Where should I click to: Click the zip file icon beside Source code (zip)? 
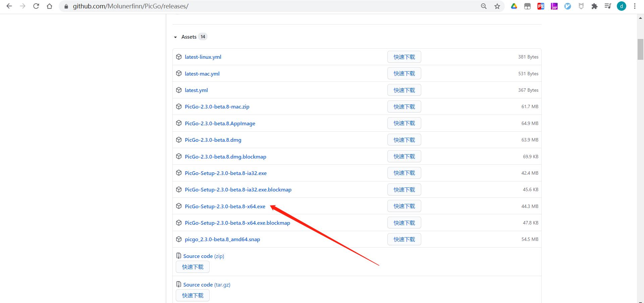click(x=179, y=256)
